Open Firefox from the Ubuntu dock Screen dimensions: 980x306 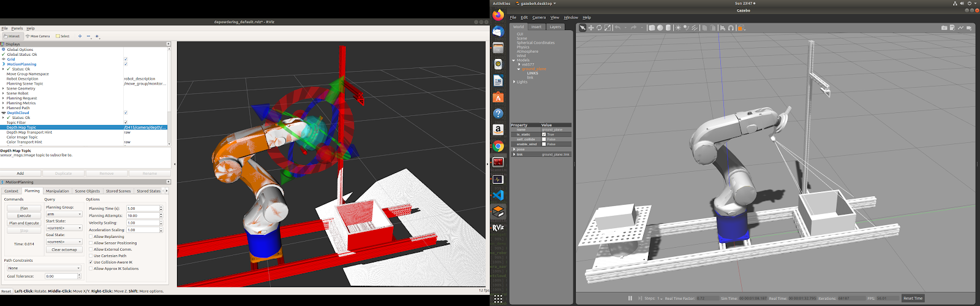coord(498,15)
